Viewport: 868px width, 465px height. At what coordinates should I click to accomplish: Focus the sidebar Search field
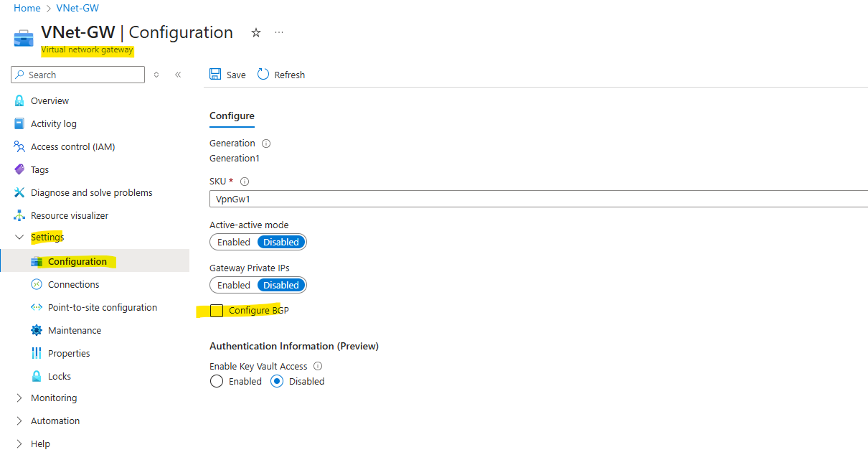(x=77, y=75)
